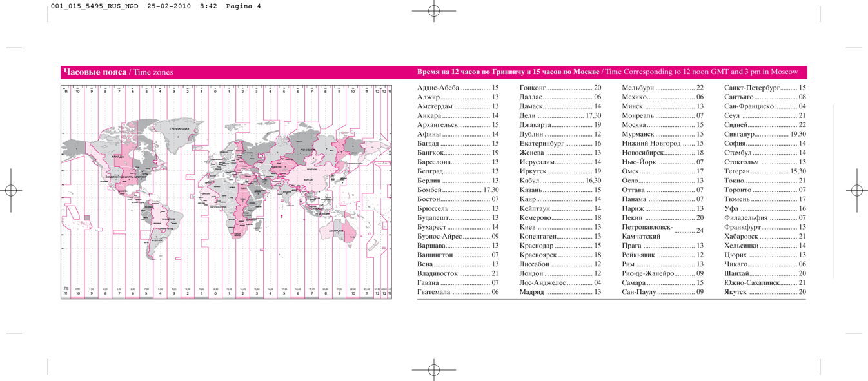Select the 'Афины 14' row
This screenshot has height=381, width=868.
458,134
